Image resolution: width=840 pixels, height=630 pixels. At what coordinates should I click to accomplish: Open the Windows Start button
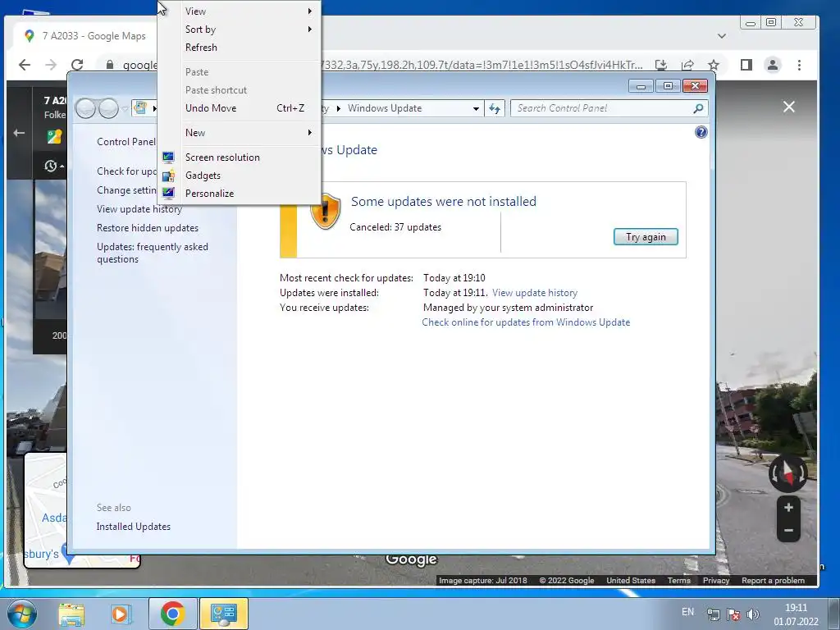click(21, 614)
